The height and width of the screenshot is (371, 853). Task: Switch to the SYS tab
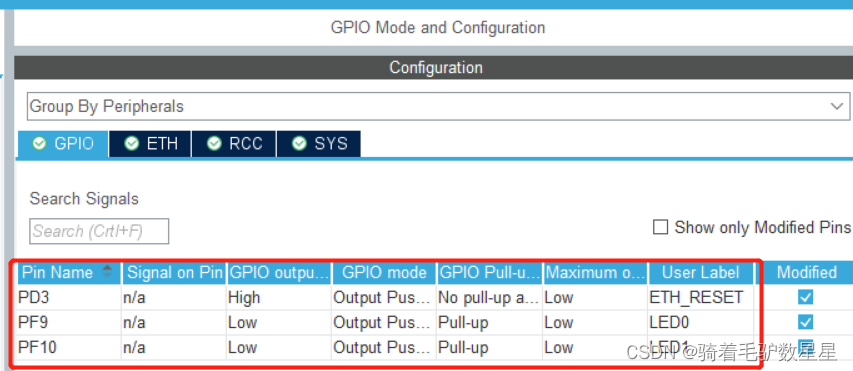pos(319,144)
